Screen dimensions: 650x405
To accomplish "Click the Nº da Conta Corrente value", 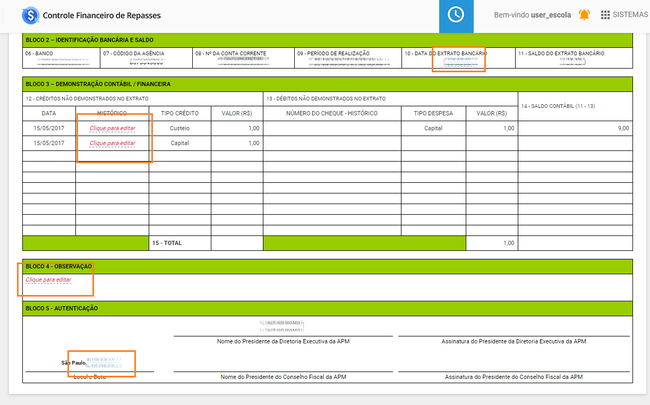I will tap(243, 60).
